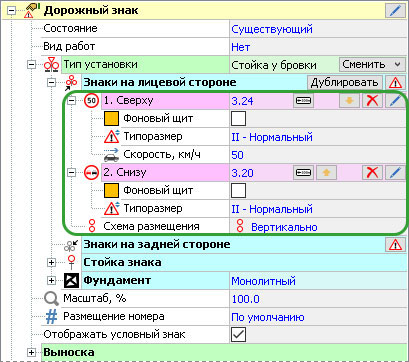Uncheck Отображать условный знак checkbox
409x362 pixels.
238,334
